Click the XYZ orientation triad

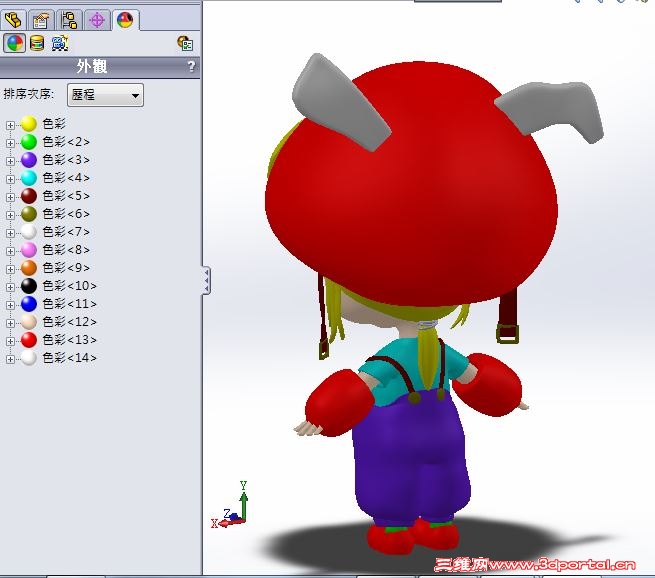230,505
